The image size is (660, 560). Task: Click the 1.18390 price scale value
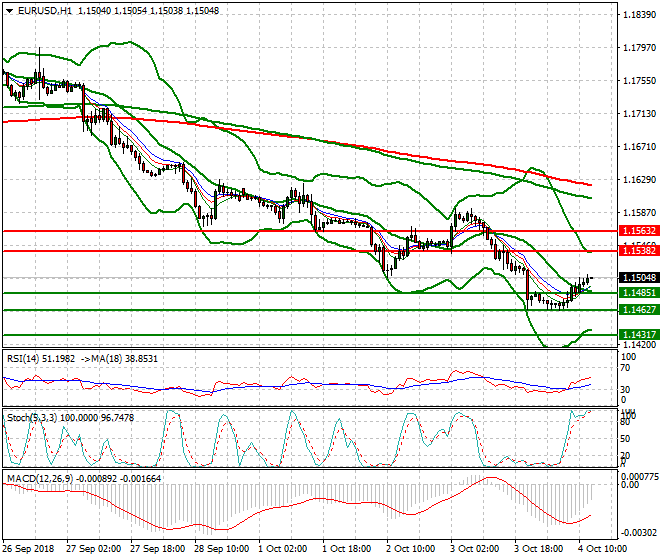[639, 15]
